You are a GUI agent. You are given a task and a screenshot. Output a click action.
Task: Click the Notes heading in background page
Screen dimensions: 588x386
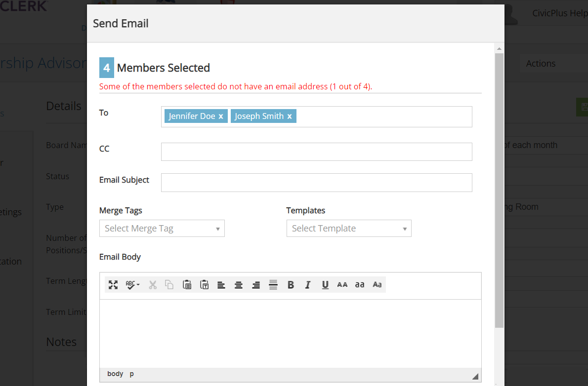(61, 342)
